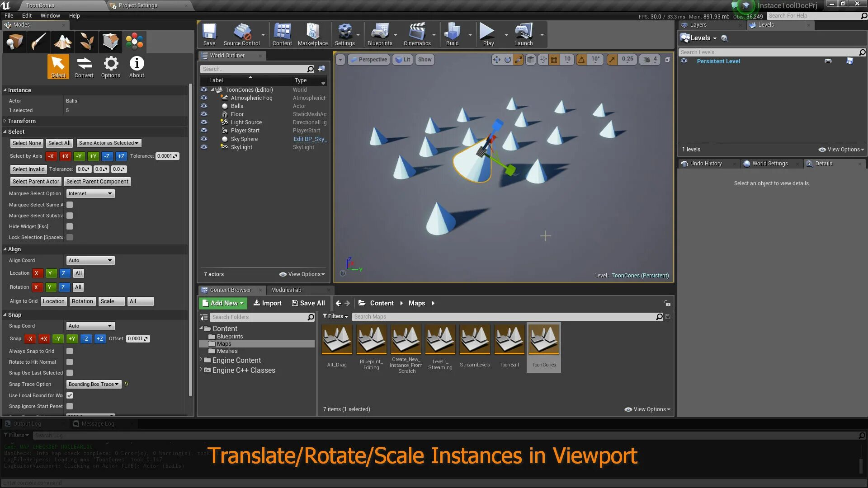Hide the Sky Sphere actor visibility
Image resolution: width=868 pixels, height=488 pixels.
(x=204, y=139)
